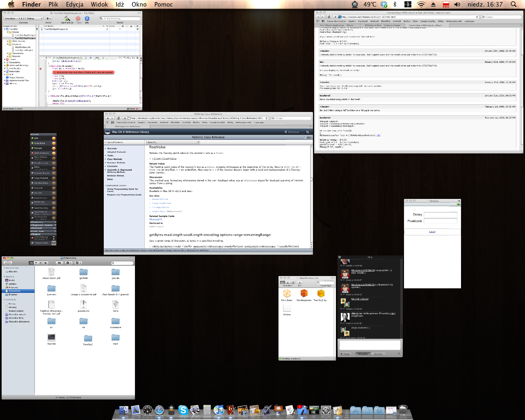Image resolution: width=525 pixels, height=420 pixels.
Task: Toggle target checkbox for TestObjCAppDelegate.m row
Action: coord(137,29)
